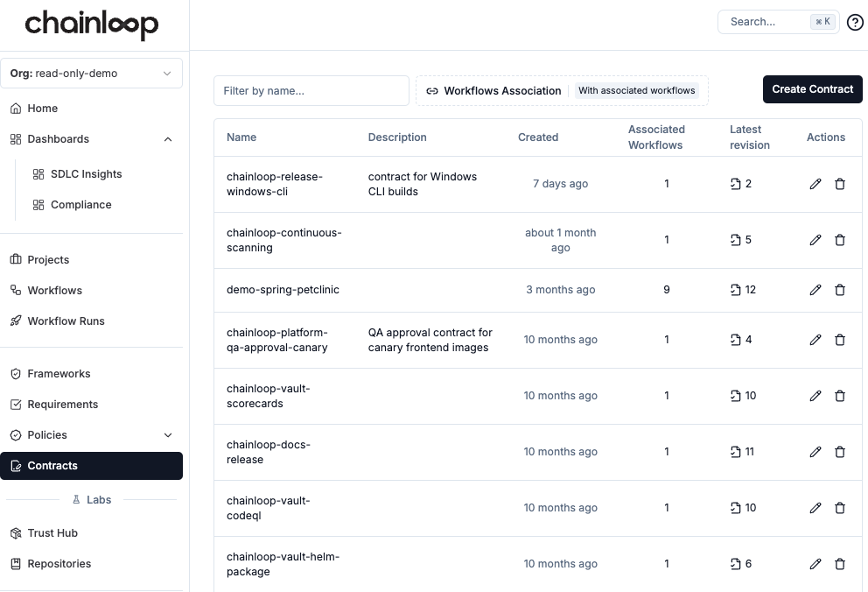The height and width of the screenshot is (592, 868).
Task: Delete the chainloop-continuous-scanning contract
Action: coord(840,240)
